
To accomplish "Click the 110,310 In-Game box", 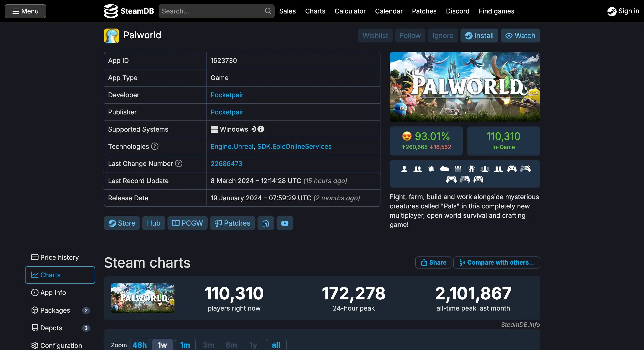I will [x=503, y=141].
